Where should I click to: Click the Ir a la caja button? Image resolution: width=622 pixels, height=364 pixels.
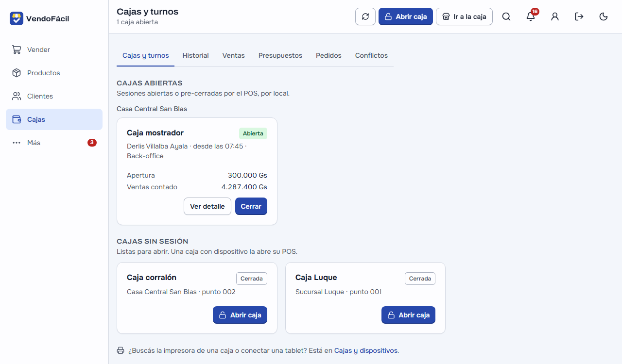point(464,17)
